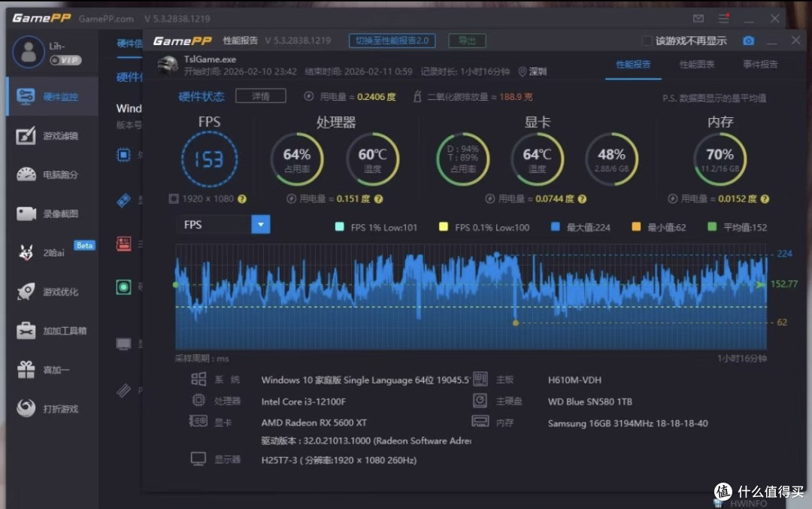The width and height of the screenshot is (812, 509).
Task: Open the 硬件监控 sidebar section
Action: [x=53, y=97]
